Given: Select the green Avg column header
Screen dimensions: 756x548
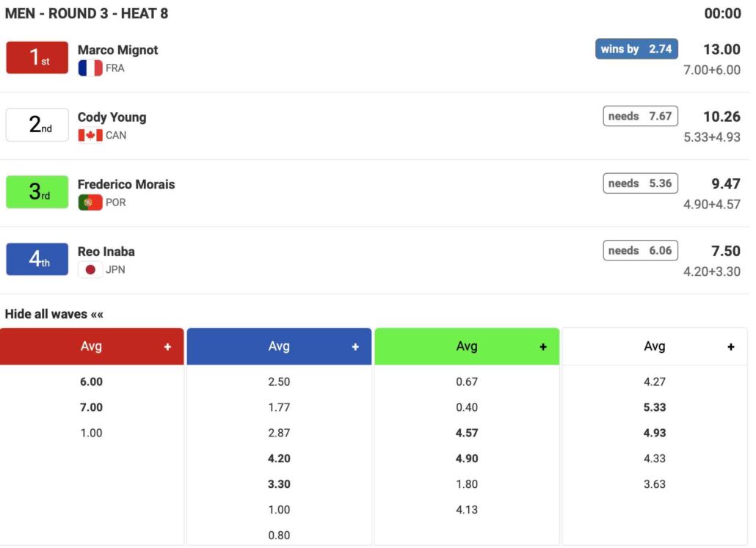Looking at the screenshot, I should (x=467, y=346).
